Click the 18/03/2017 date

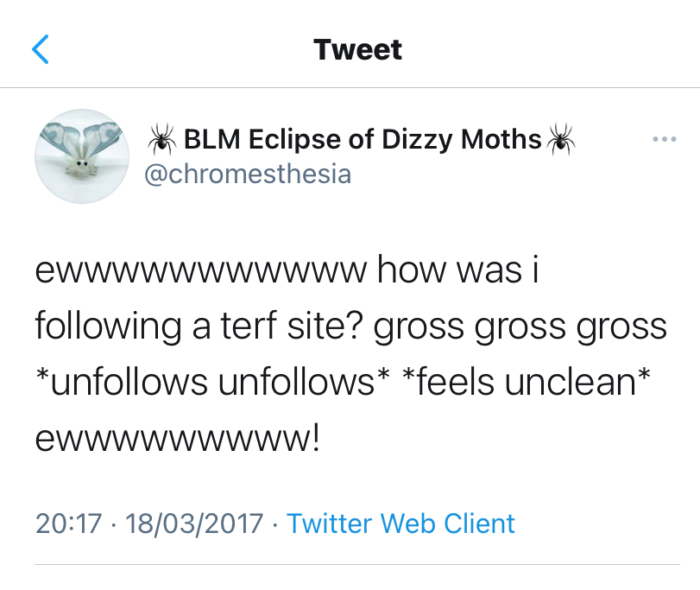[193, 523]
